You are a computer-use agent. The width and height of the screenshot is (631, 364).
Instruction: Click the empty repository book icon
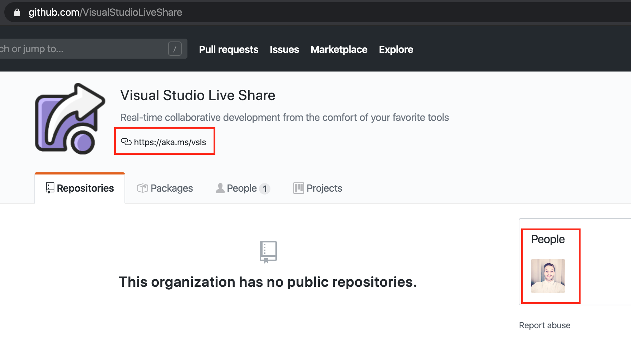[x=268, y=252]
